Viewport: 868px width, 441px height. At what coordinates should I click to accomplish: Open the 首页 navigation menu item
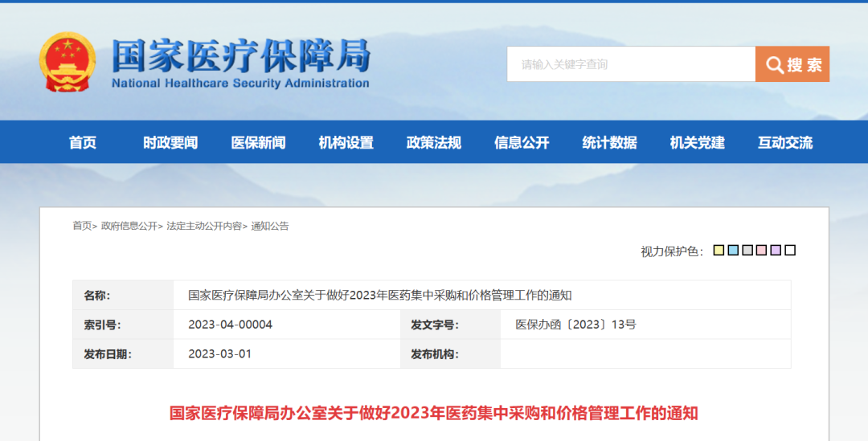click(x=83, y=143)
